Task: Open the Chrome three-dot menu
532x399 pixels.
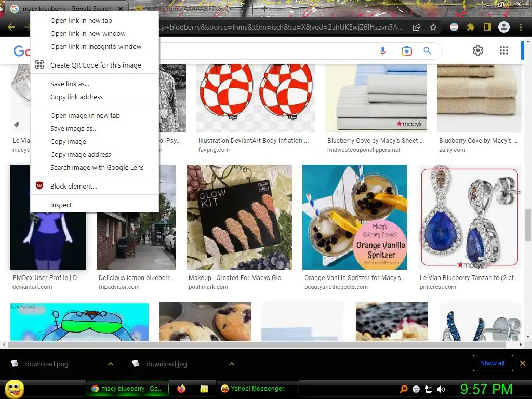Action: pyautogui.click(x=521, y=27)
